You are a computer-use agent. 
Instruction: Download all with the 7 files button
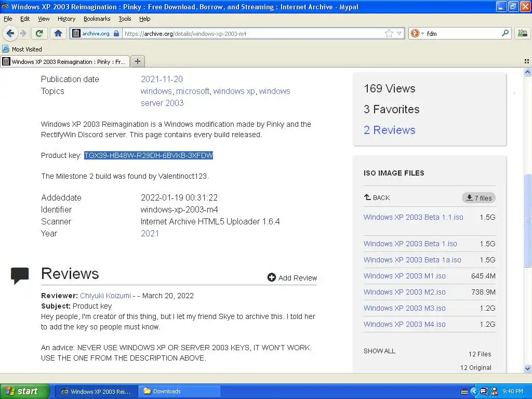(x=478, y=198)
